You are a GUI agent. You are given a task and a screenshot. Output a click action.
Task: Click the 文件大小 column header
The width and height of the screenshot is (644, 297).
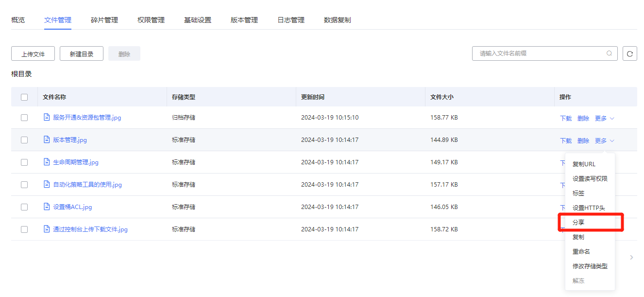(x=442, y=97)
